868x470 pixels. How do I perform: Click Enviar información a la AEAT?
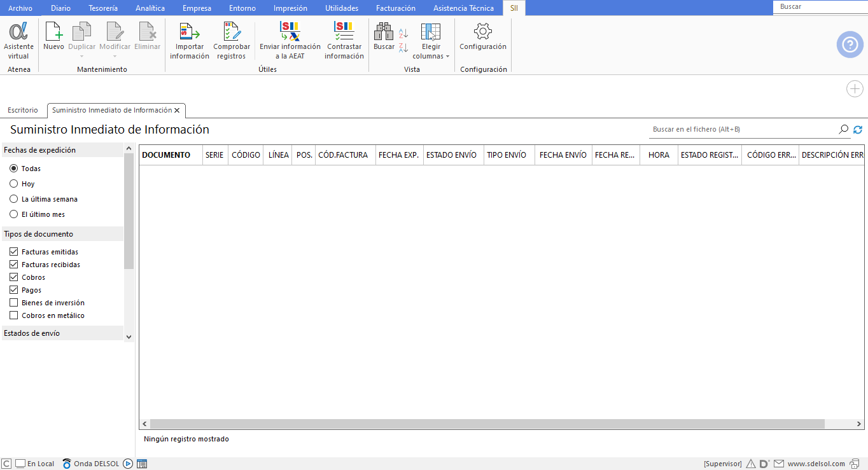(x=290, y=40)
